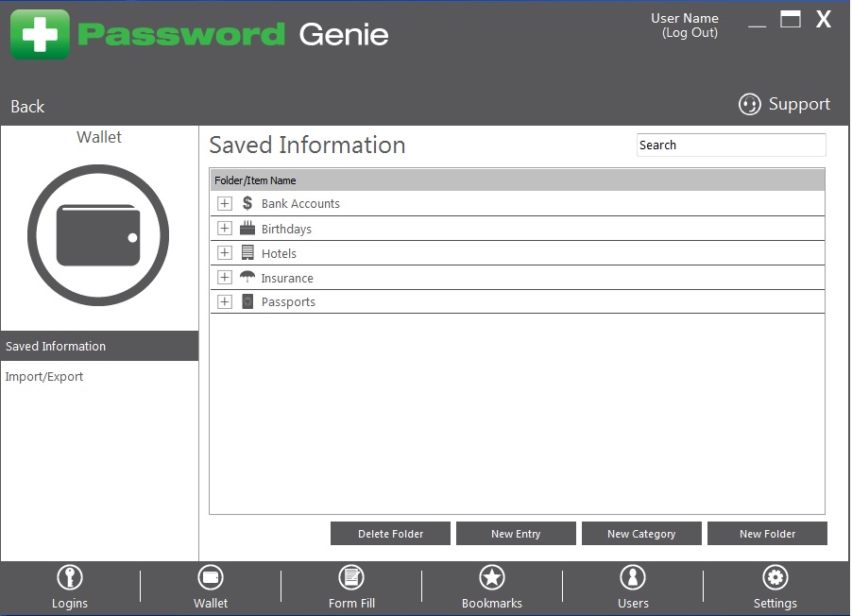Expand the Insurance folder
Image resolution: width=852 pixels, height=616 pixels.
coord(225,277)
